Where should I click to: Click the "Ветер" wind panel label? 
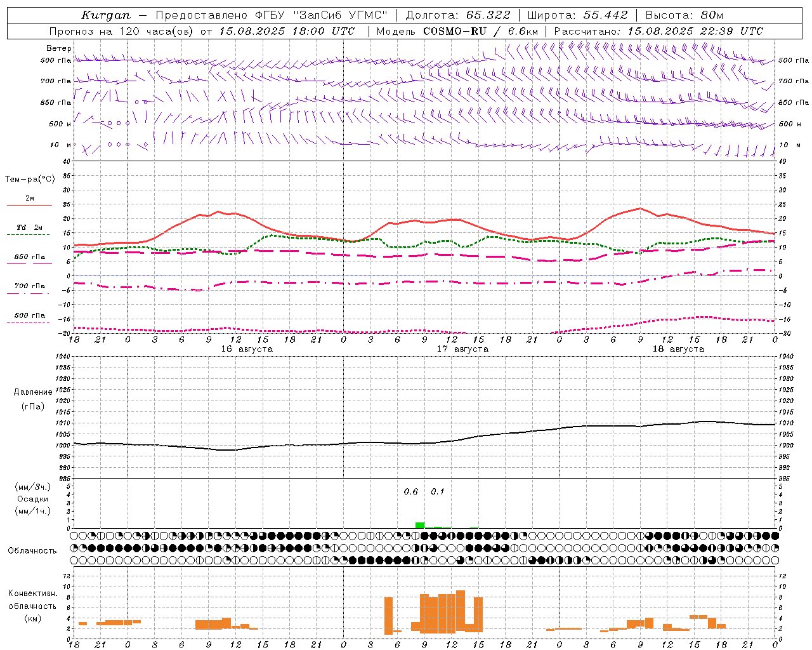[58, 48]
